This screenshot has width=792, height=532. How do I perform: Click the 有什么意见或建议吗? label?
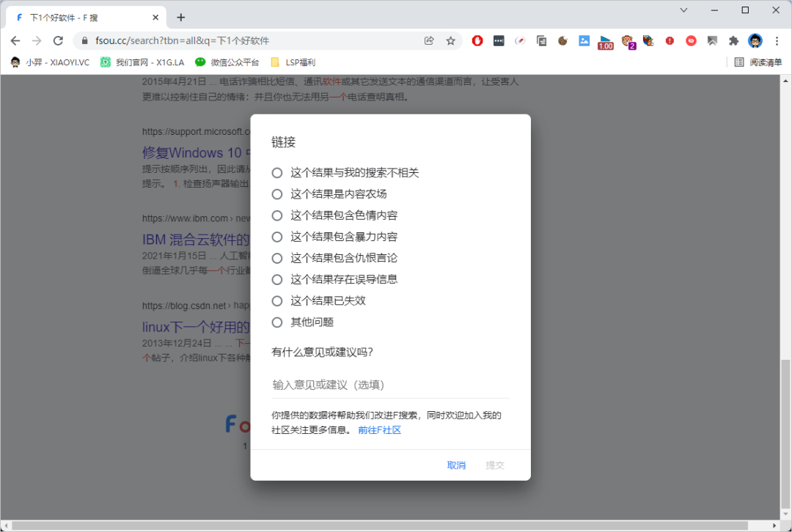(322, 352)
